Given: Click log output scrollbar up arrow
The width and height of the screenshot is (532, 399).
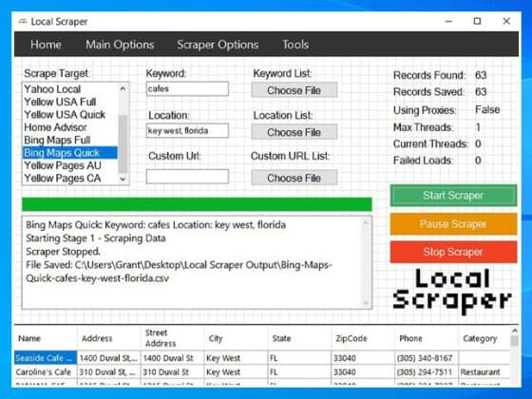Looking at the screenshot, I should tap(366, 223).
